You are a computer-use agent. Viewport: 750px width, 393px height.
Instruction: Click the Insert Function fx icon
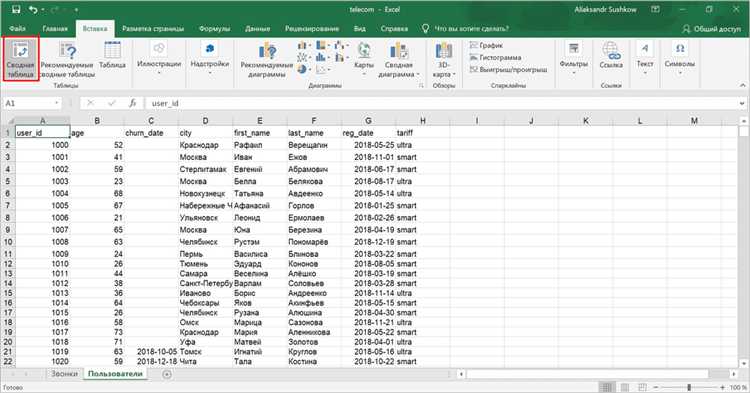pyautogui.click(x=132, y=103)
